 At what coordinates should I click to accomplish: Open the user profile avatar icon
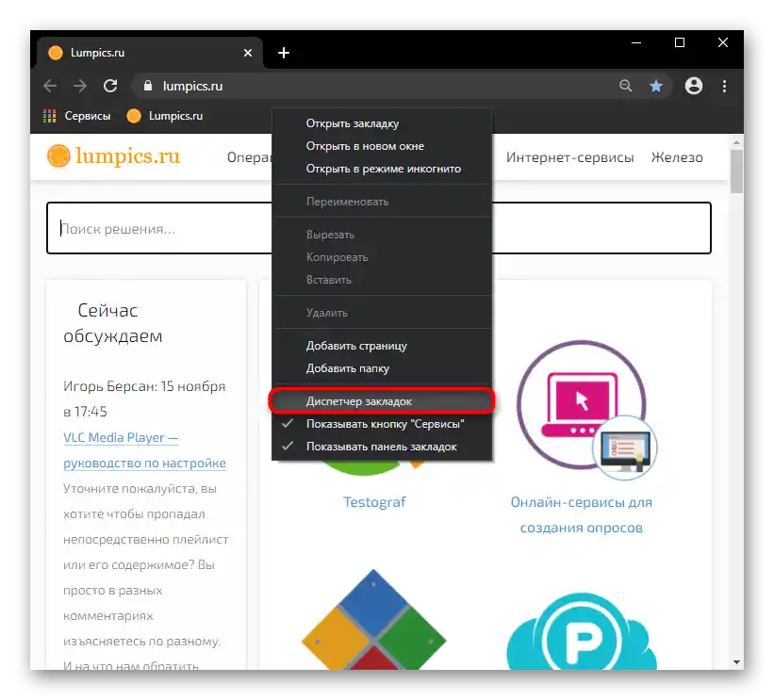click(694, 86)
